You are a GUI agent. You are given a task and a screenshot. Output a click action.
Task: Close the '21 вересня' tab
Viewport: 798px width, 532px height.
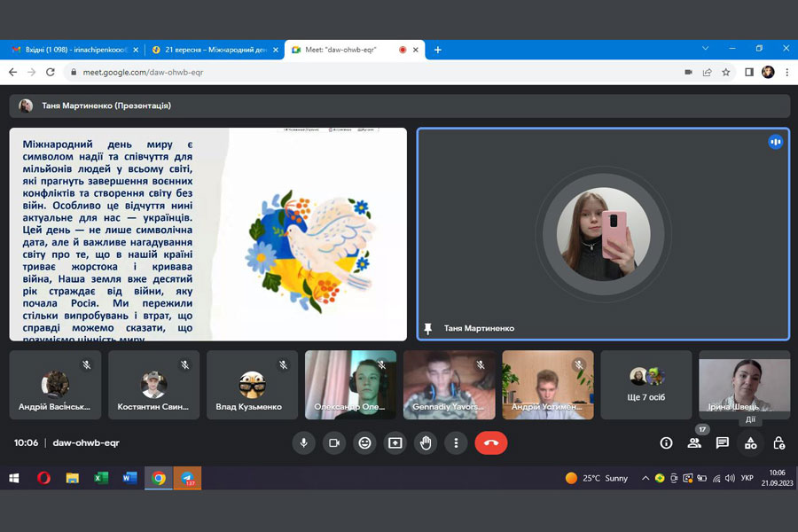[276, 50]
